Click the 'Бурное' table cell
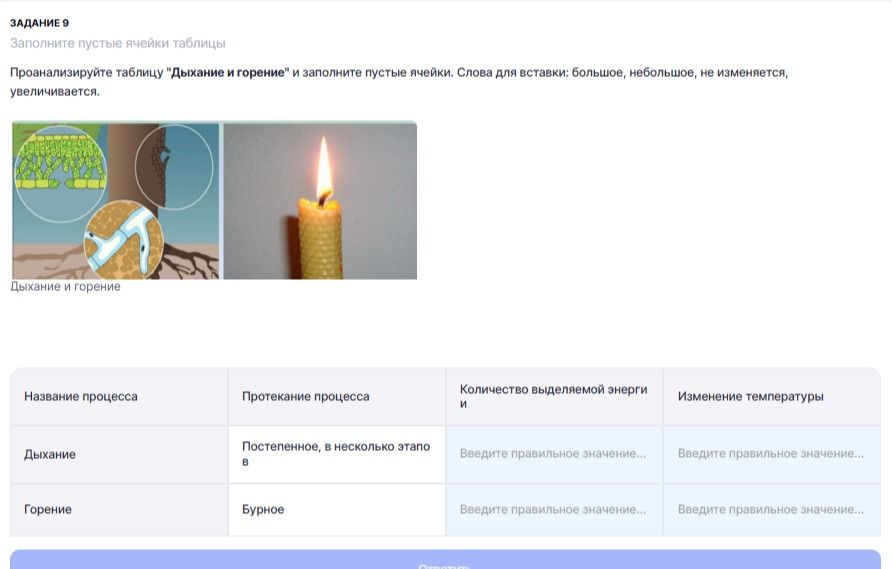The height and width of the screenshot is (569, 892). (x=337, y=510)
